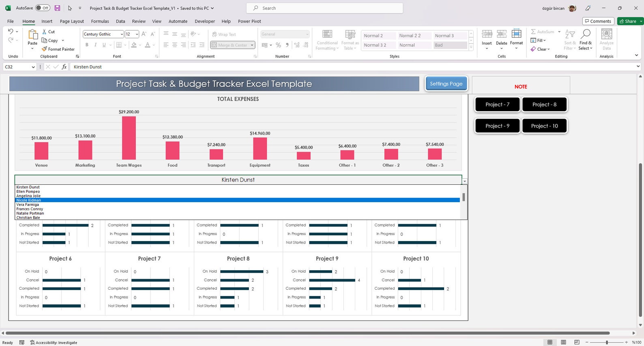Choose Natalie Portman in dropdown list

(x=238, y=213)
